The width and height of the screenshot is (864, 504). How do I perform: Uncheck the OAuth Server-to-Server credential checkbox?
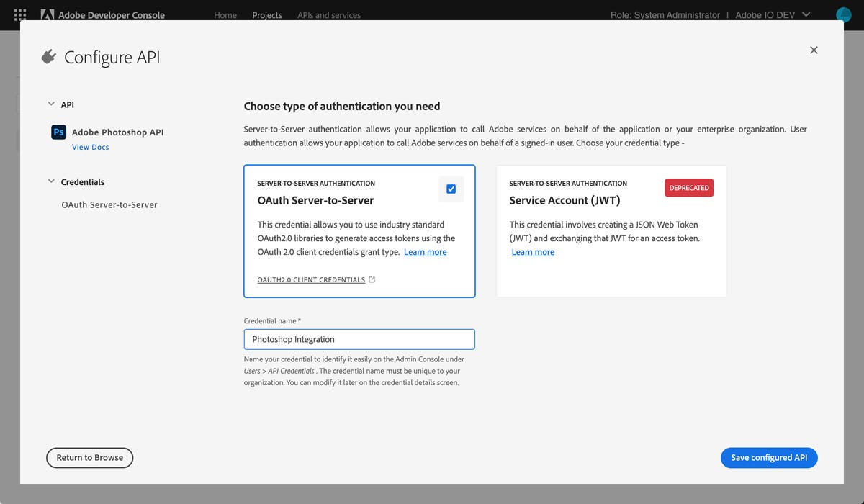(451, 189)
